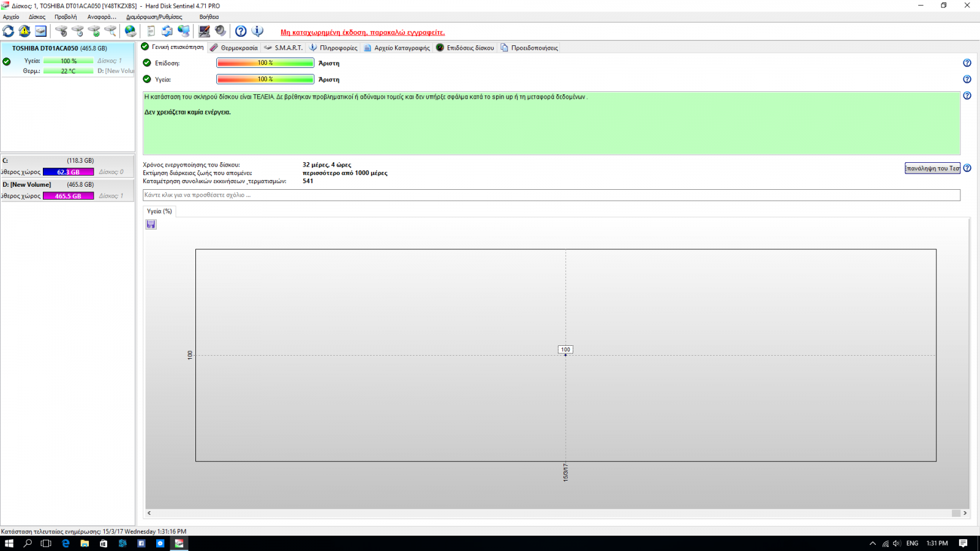
Task: Click the help icon next to Υγεία bar
Action: pos(967,79)
